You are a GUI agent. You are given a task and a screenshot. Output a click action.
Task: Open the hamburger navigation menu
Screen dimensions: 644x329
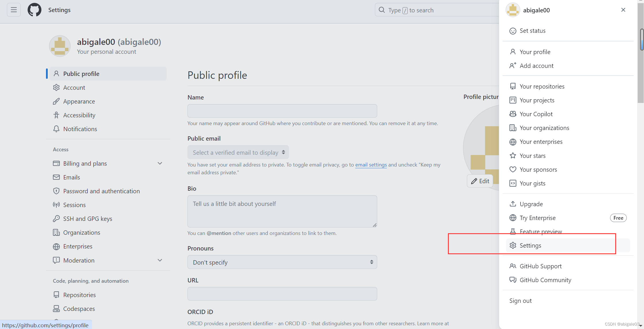pyautogui.click(x=14, y=9)
